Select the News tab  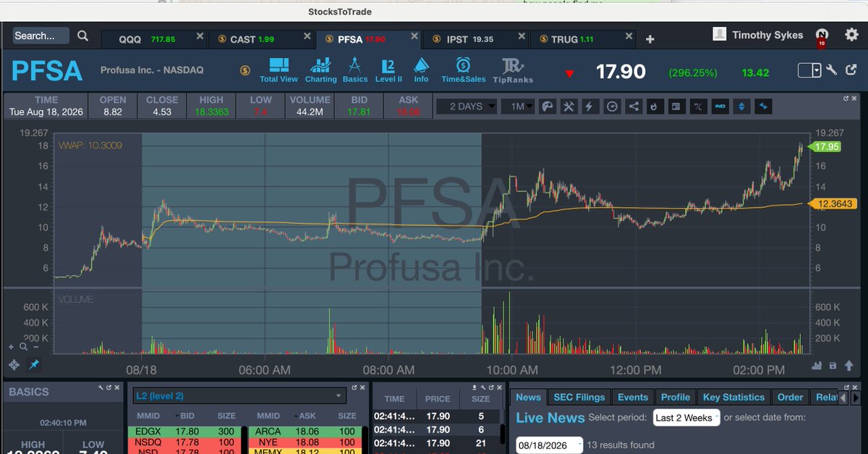click(528, 397)
